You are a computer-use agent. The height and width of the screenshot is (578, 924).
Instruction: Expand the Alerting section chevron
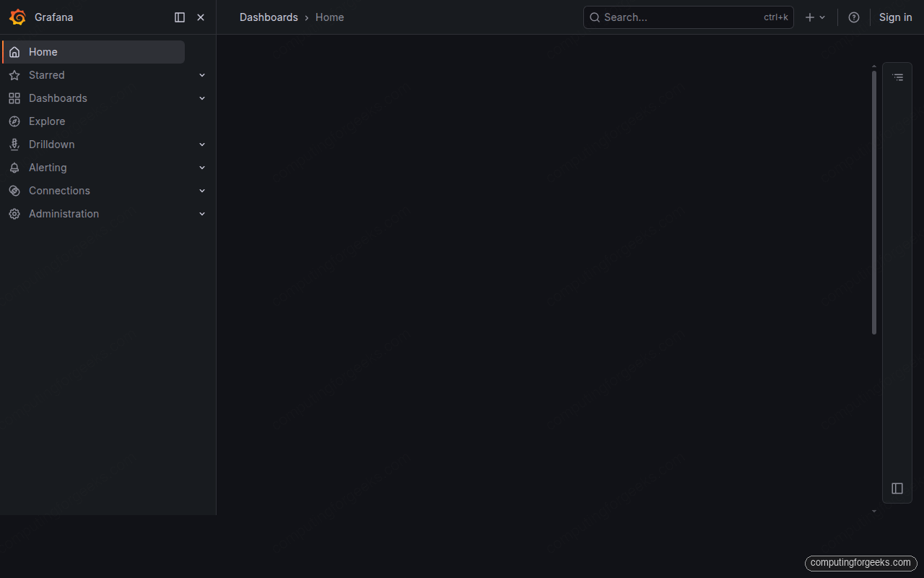coord(202,167)
